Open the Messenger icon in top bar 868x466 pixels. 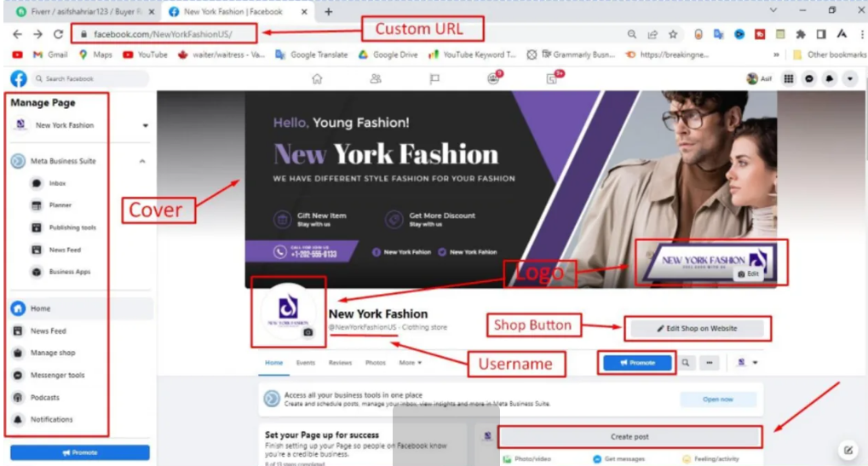(x=809, y=79)
